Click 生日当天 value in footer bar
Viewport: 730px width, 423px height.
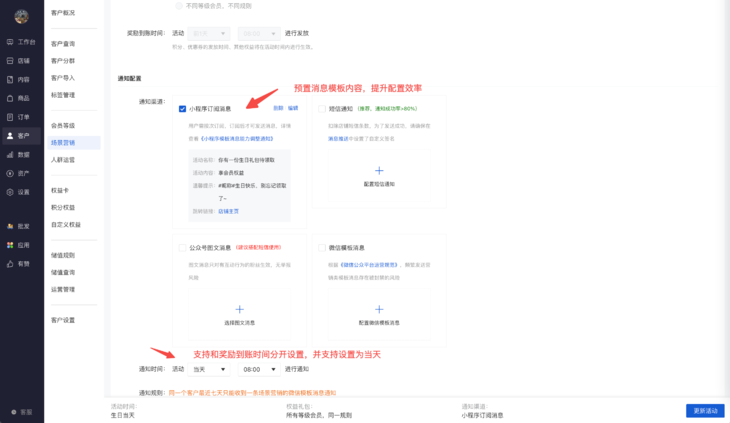tap(122, 415)
